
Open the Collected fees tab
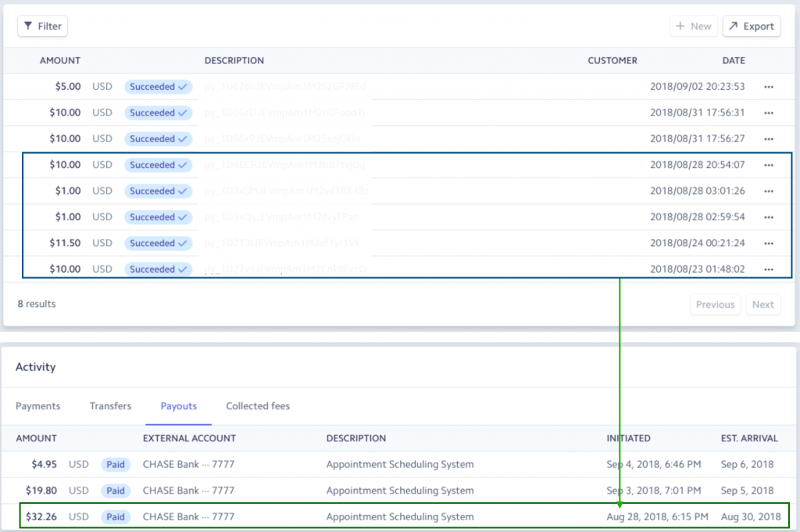(x=258, y=406)
